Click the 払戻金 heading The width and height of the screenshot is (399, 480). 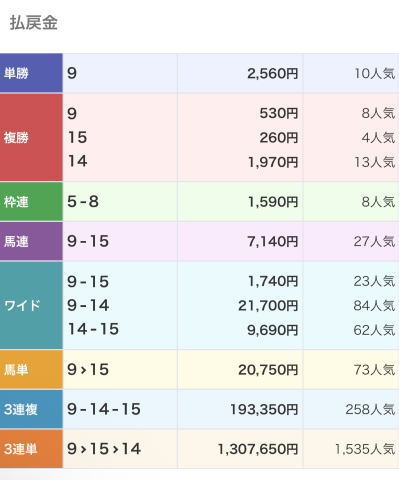pyautogui.click(x=34, y=23)
